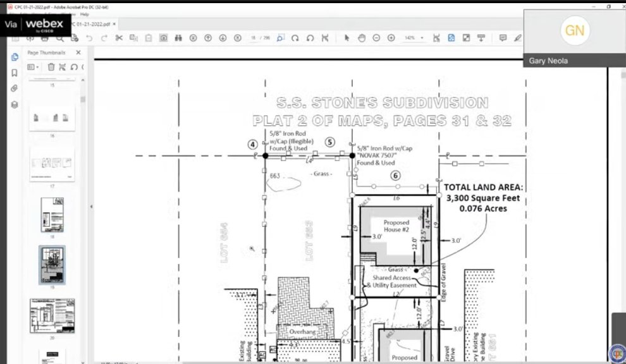626x364 pixels.
Task: Click the crop page icon in main toolbar
Action: [x=325, y=38]
